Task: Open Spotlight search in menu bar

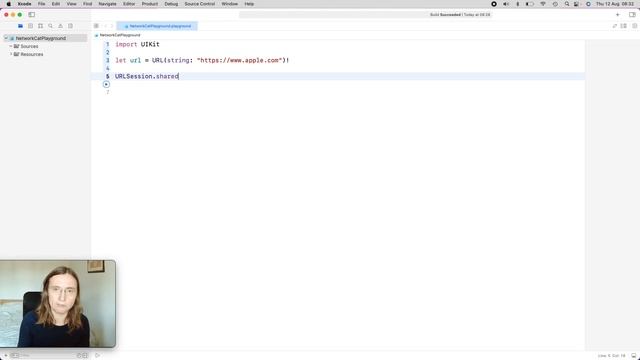Action: (567, 4)
